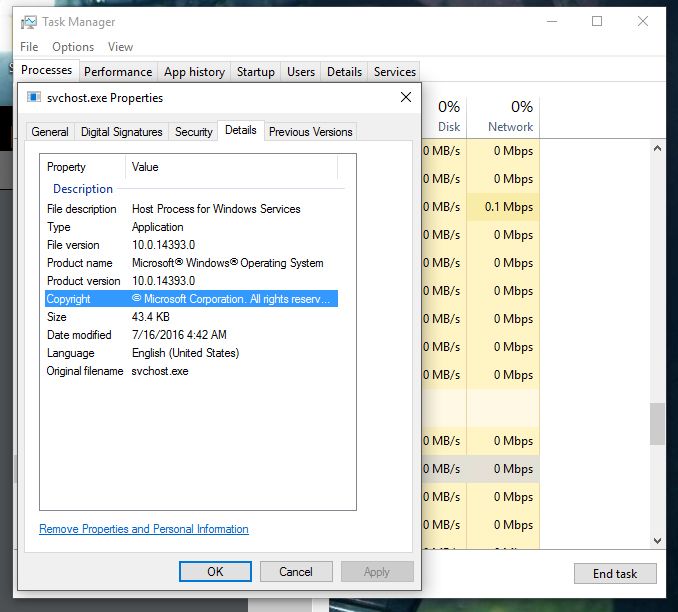Select the Original filename property row
The width and height of the screenshot is (678, 612).
point(192,371)
